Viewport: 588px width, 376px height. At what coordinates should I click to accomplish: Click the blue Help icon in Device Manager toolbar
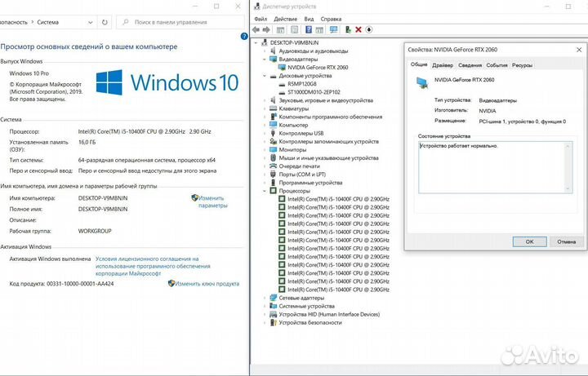[x=309, y=29]
